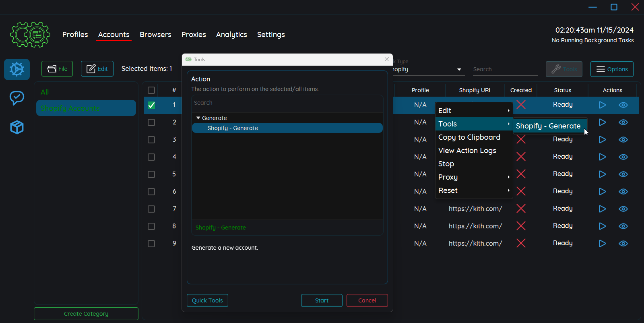
Task: Check the checkbox for row 5
Action: tap(151, 174)
